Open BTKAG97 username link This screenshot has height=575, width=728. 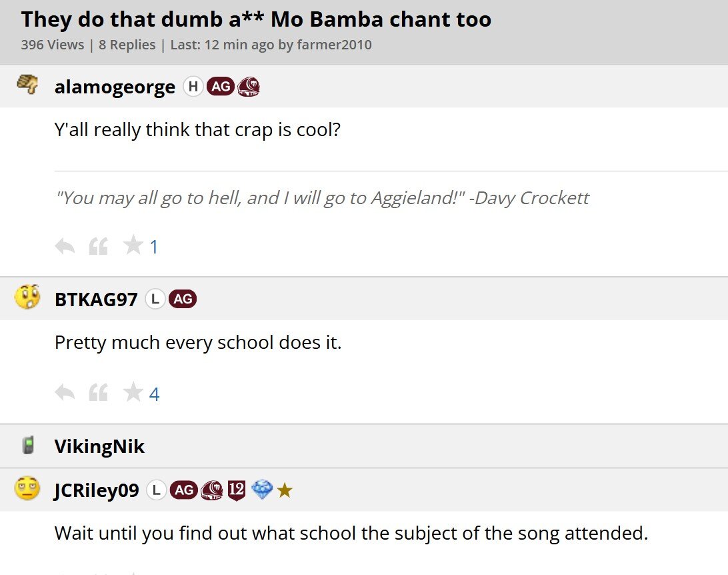[x=96, y=300]
